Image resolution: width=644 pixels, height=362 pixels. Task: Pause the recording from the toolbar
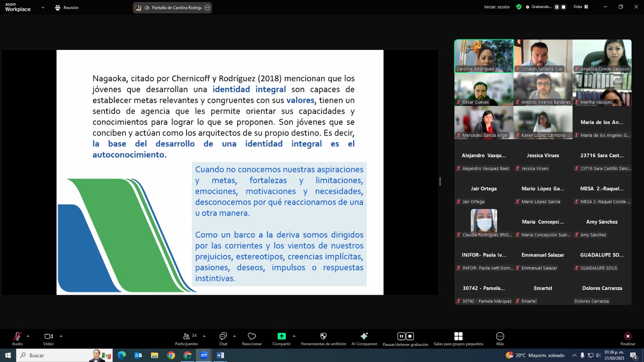(x=401, y=336)
